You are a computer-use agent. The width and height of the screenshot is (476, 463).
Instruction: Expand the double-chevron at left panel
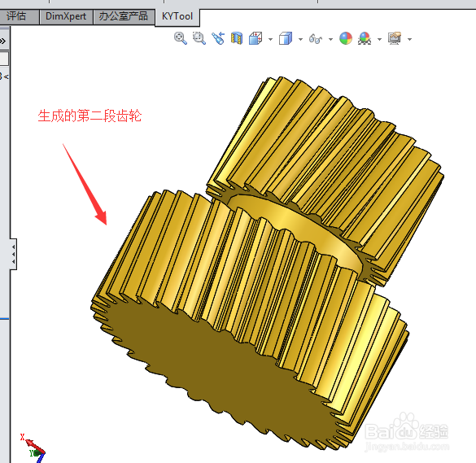pos(2,41)
